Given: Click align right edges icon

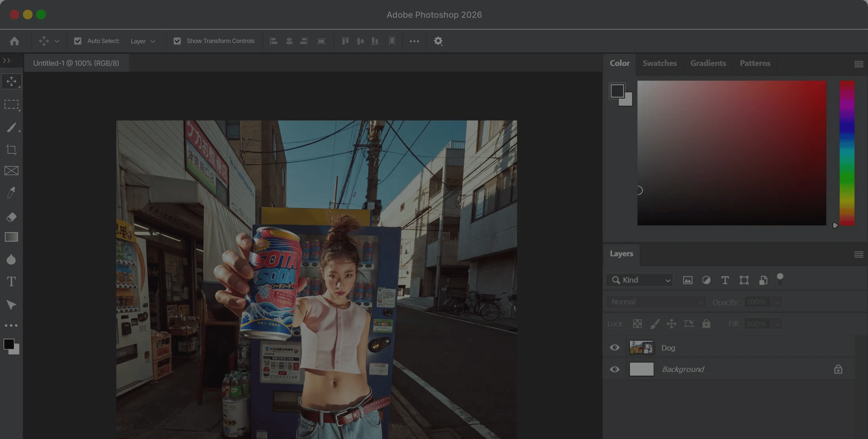Looking at the screenshot, I should click(x=304, y=41).
